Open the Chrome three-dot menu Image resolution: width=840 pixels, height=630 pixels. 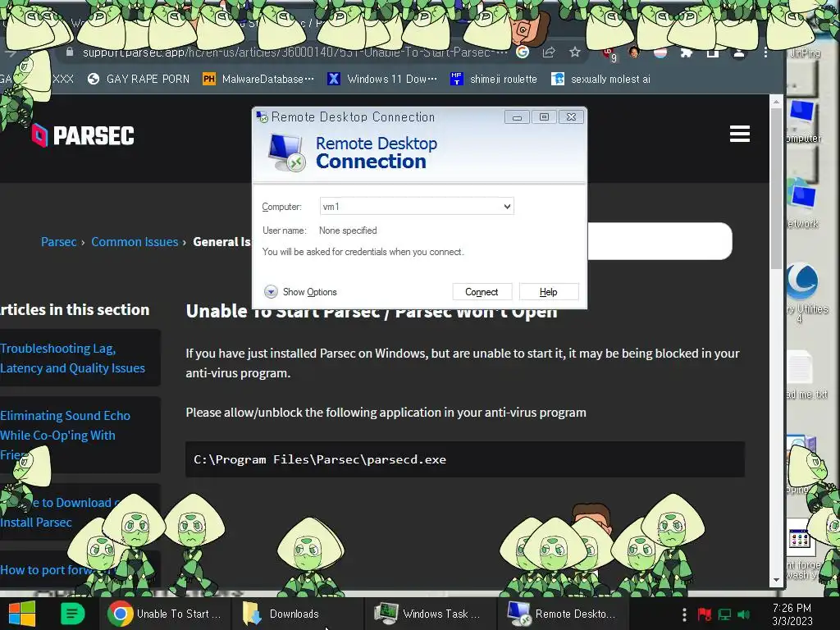click(765, 52)
